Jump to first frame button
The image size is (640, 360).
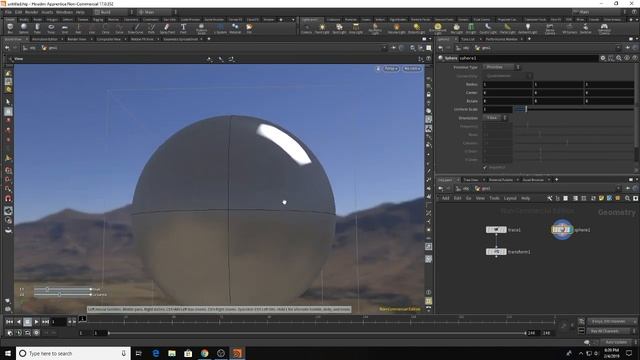coord(9,322)
